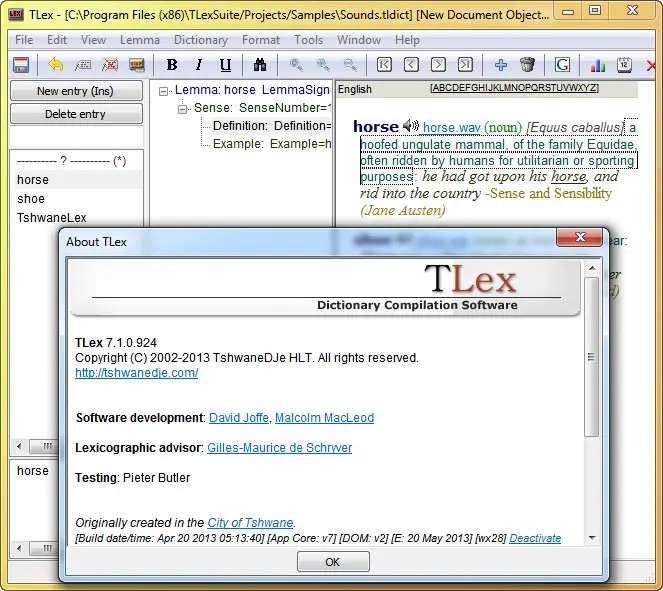The height and width of the screenshot is (591, 663).
Task: Select horse in the entry list
Action: pyautogui.click(x=77, y=180)
